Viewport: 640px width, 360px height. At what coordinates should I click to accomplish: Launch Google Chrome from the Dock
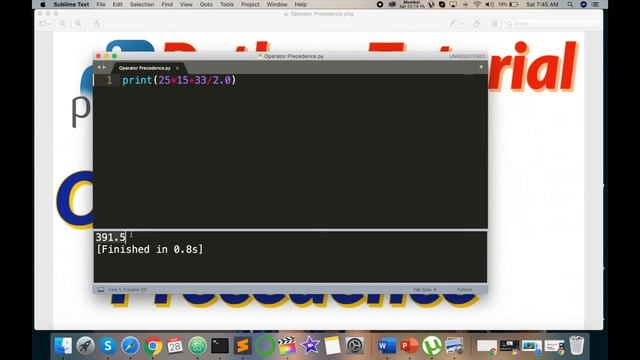[153, 346]
